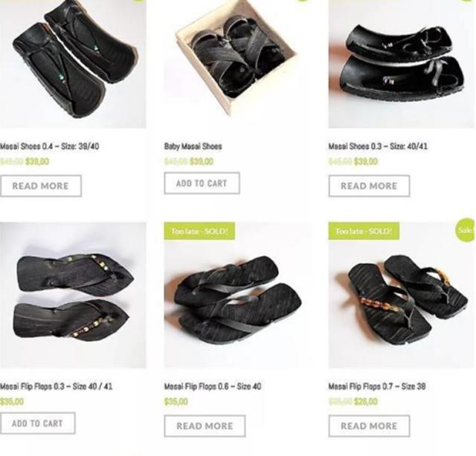
Task: Click Read More under Masai Flip Flops 0.6
Action: [205, 426]
